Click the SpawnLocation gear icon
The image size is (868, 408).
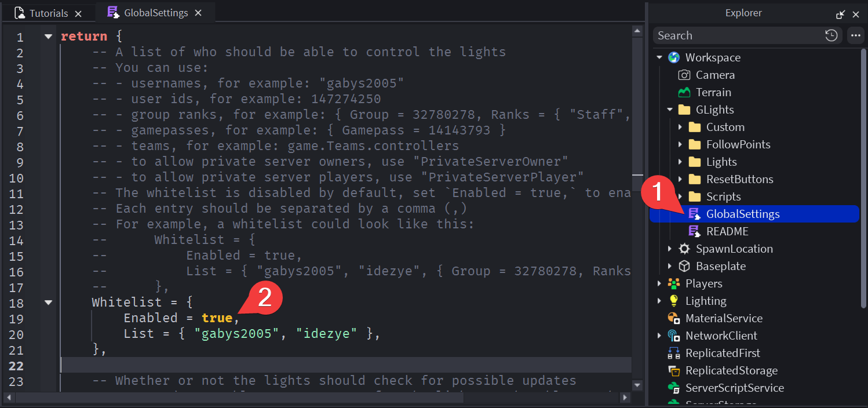(x=684, y=249)
